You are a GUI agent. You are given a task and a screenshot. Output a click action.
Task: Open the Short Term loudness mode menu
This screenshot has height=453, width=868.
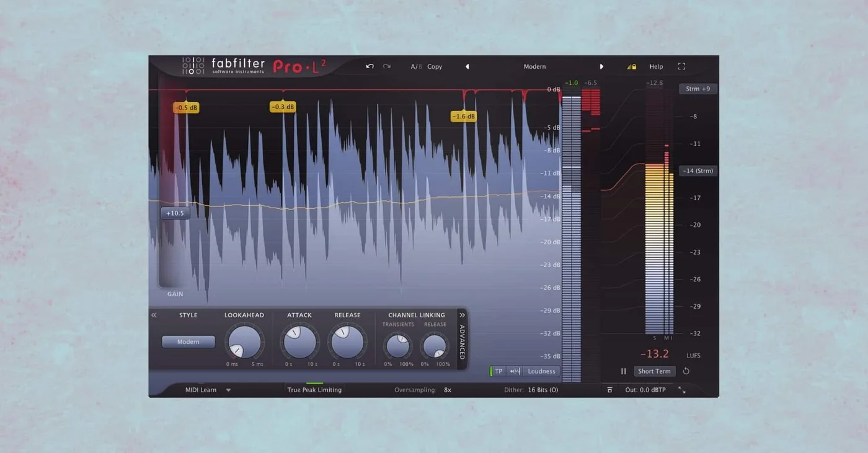654,371
